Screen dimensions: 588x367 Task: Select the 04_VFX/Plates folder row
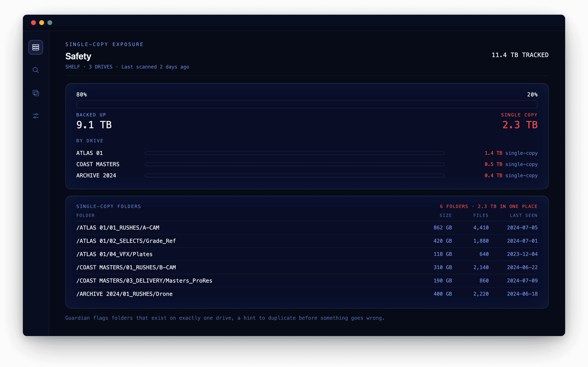click(307, 254)
